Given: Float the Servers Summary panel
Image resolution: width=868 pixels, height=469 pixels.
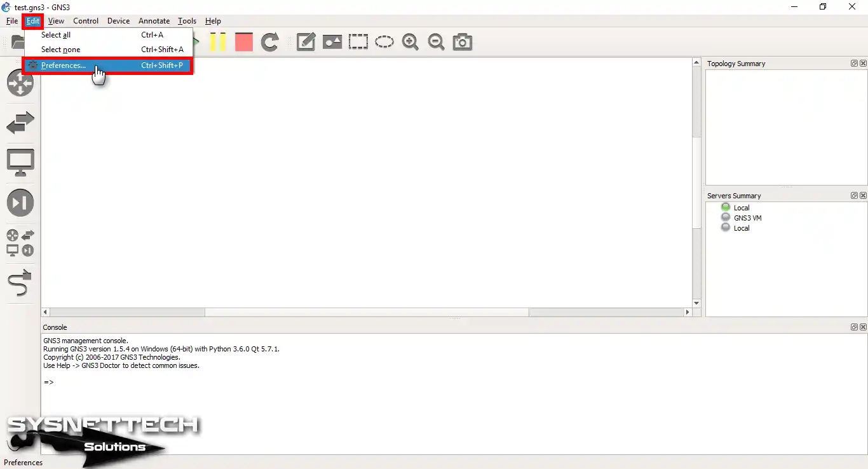Looking at the screenshot, I should [x=855, y=196].
